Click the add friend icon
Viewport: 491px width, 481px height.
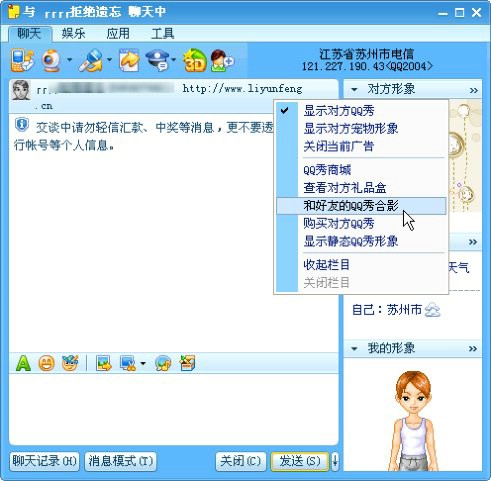pyautogui.click(x=222, y=60)
